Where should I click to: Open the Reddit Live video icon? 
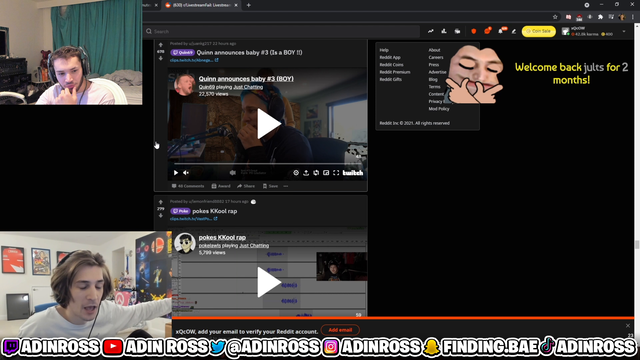(458, 31)
